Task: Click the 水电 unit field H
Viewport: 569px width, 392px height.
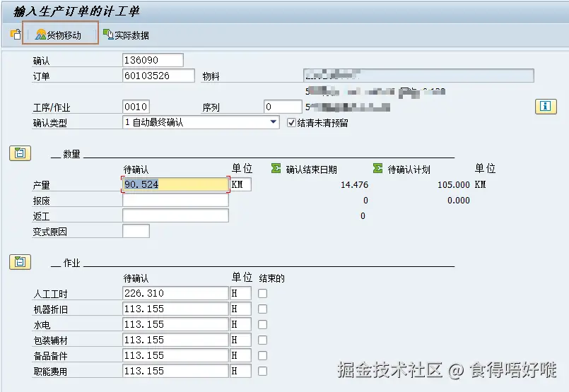Action: 240,324
